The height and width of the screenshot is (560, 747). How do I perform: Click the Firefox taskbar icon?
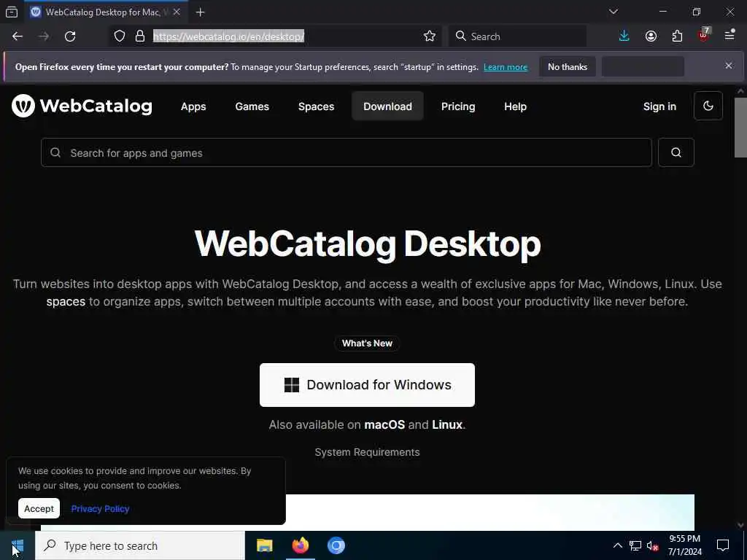click(300, 545)
